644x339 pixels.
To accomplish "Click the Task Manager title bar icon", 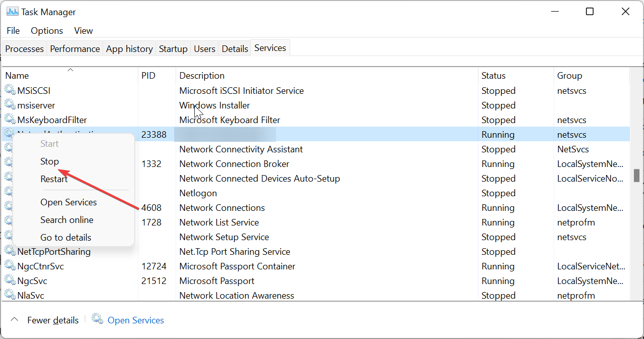I will (12, 12).
